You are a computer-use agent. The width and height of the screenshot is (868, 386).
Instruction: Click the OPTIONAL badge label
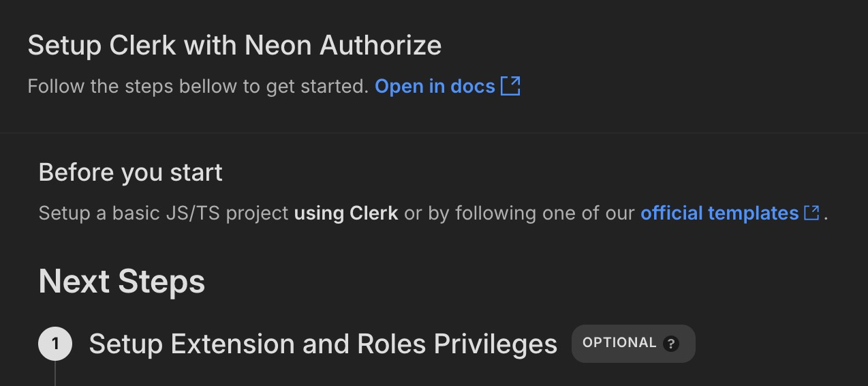(619, 343)
